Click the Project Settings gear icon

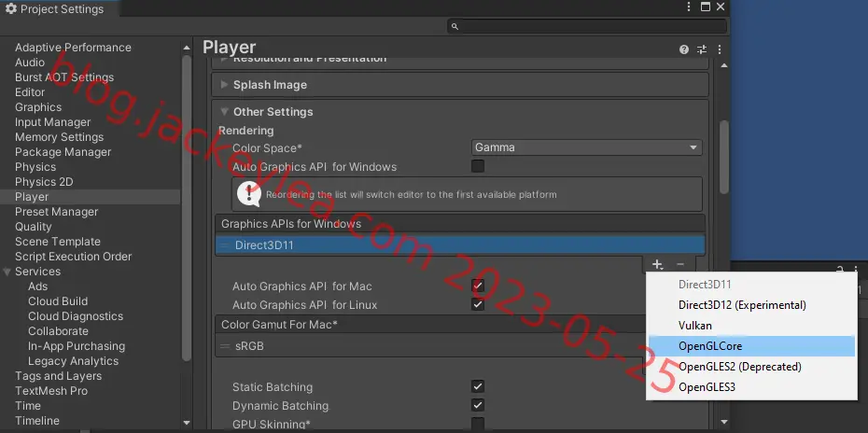10,8
